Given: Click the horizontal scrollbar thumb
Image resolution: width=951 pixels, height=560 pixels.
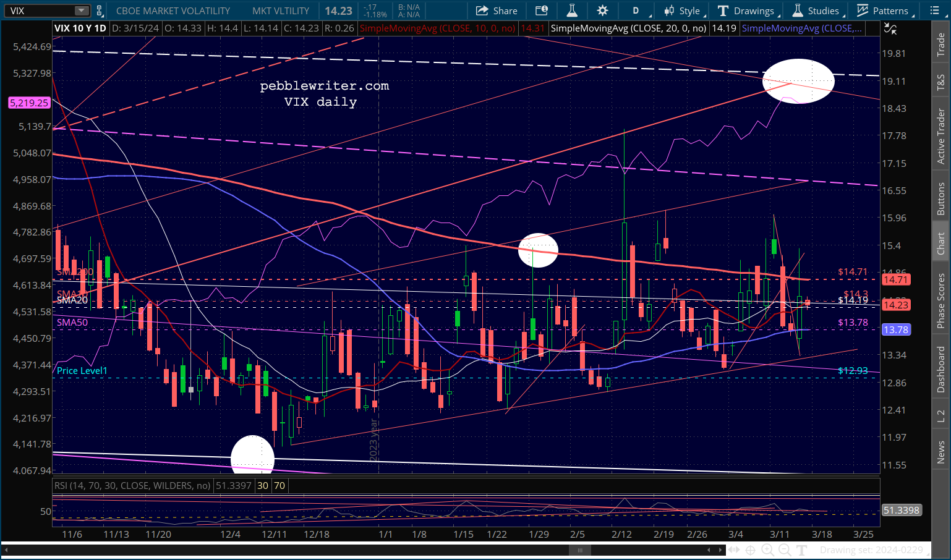Looking at the screenshot, I should [x=580, y=550].
